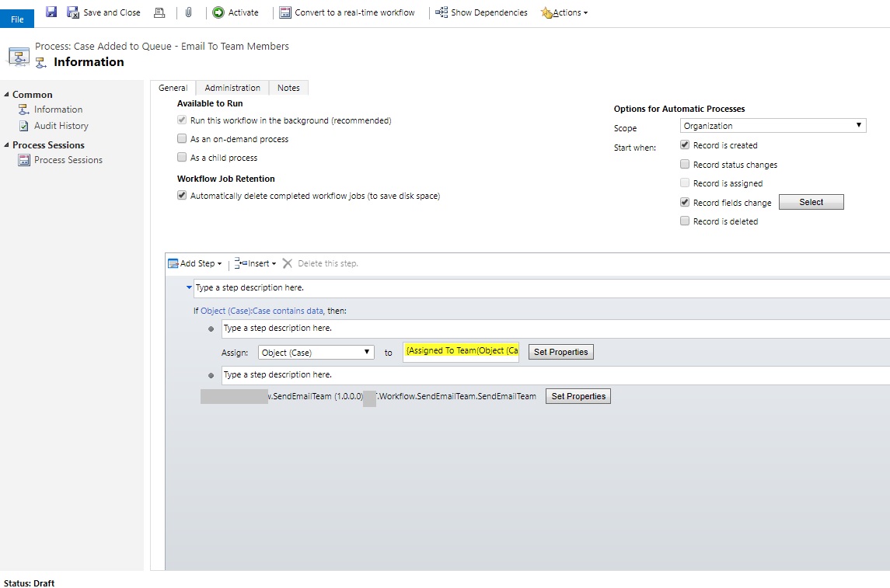Click the attachment paperclip icon
The height and width of the screenshot is (588, 890).
[x=187, y=12]
